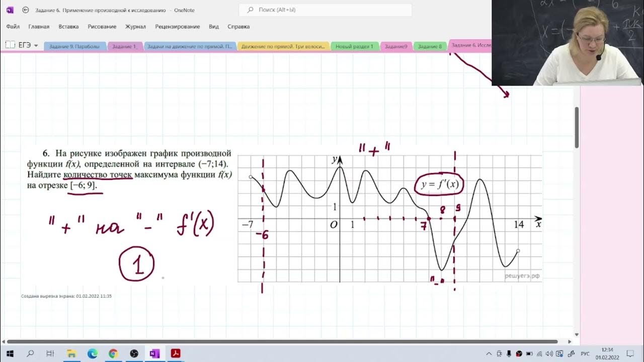Open the Главная ribbon tab
644x362 pixels.
39,27
